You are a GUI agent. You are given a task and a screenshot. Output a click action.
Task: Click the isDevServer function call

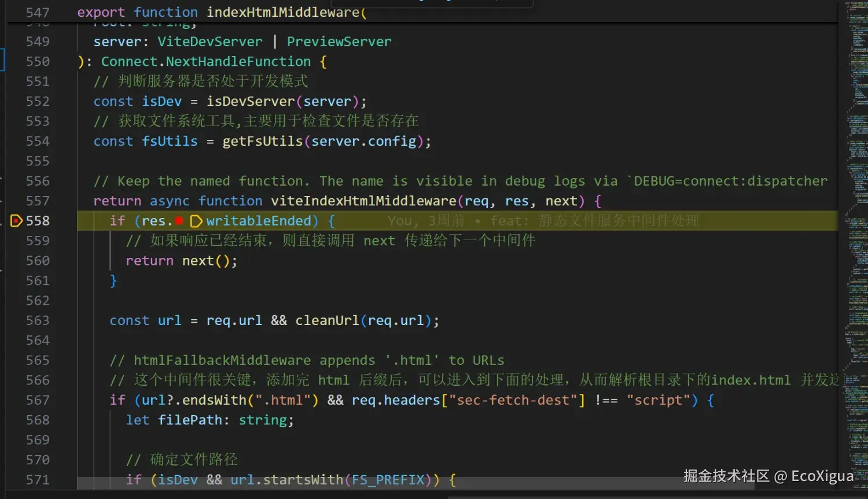tap(251, 101)
